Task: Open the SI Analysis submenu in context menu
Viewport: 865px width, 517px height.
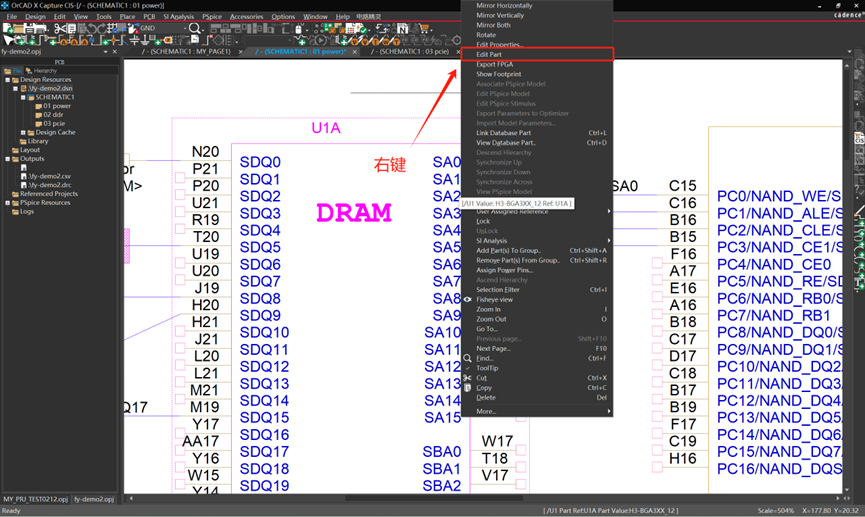Action: click(x=537, y=241)
